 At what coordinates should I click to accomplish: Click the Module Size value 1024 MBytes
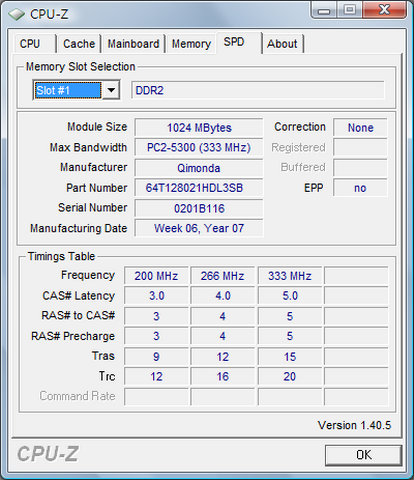(199, 128)
